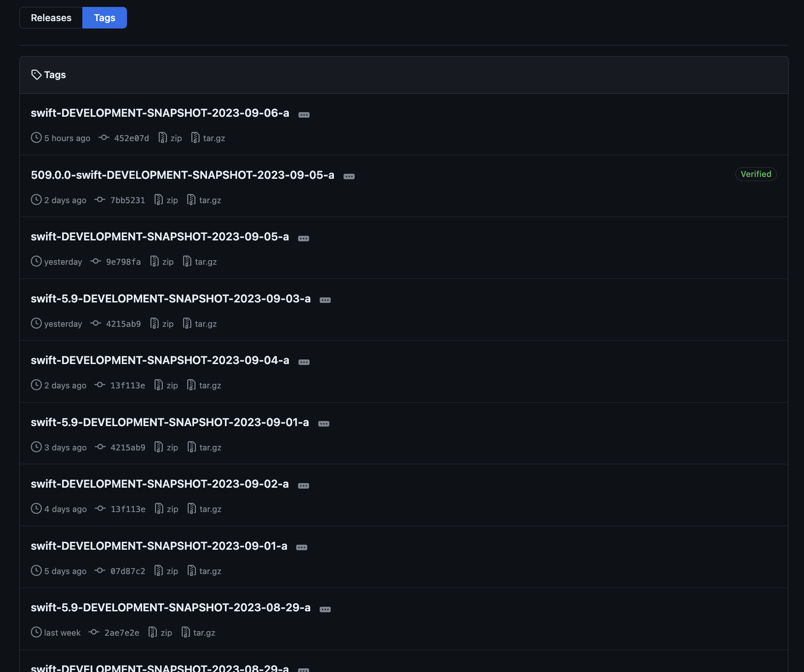The height and width of the screenshot is (672, 804).
Task: Download tar.gz for commit 9e798fa tag
Action: [200, 262]
